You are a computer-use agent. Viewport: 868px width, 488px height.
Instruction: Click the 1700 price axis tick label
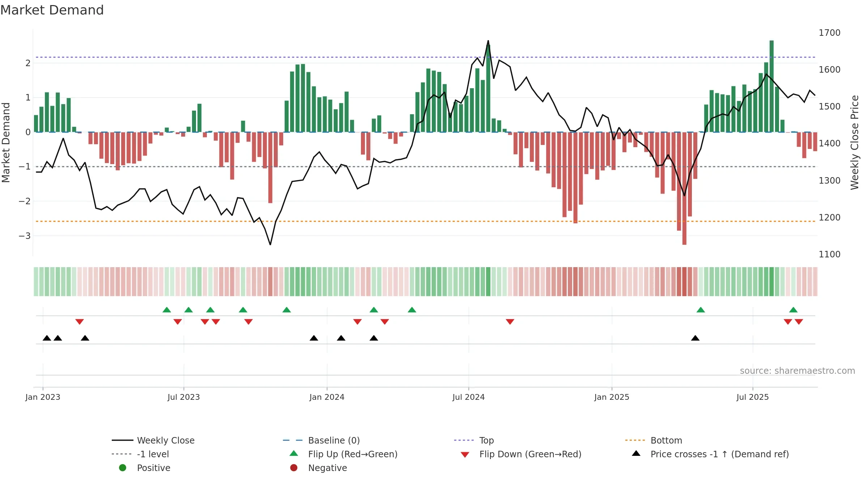pyautogui.click(x=830, y=33)
